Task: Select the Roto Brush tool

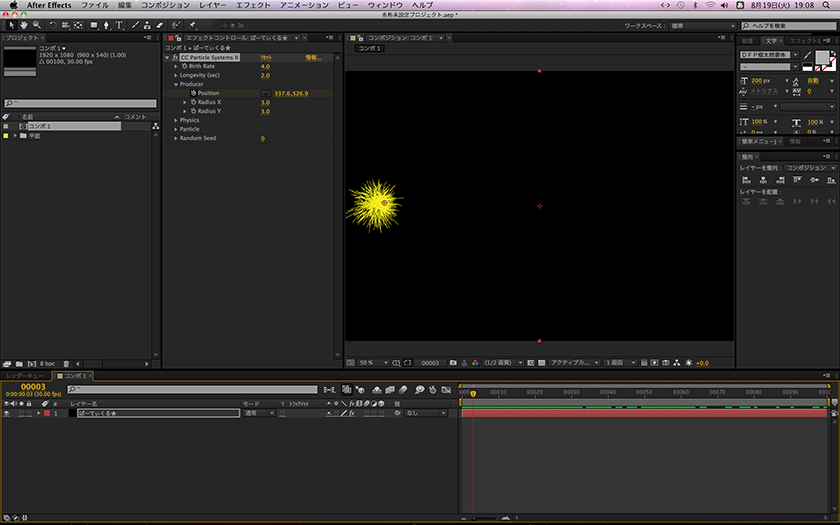Action: point(176,25)
